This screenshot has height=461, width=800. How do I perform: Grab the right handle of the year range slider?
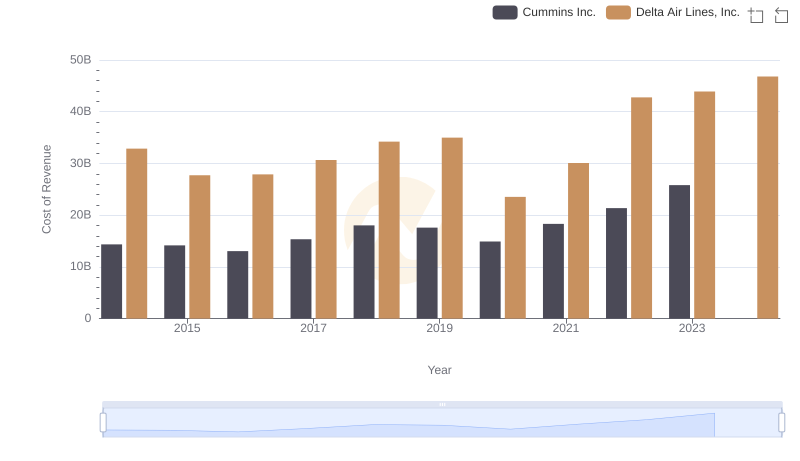tap(781, 422)
